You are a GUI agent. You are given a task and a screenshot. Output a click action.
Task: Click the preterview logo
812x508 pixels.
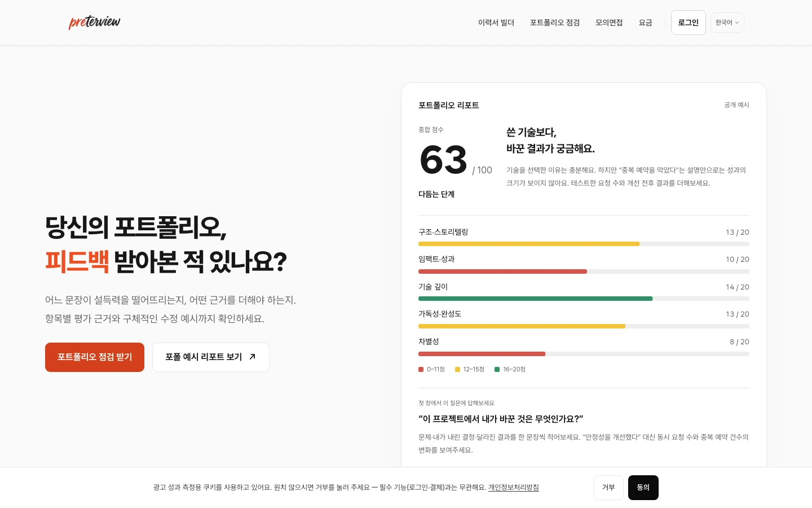click(x=94, y=22)
